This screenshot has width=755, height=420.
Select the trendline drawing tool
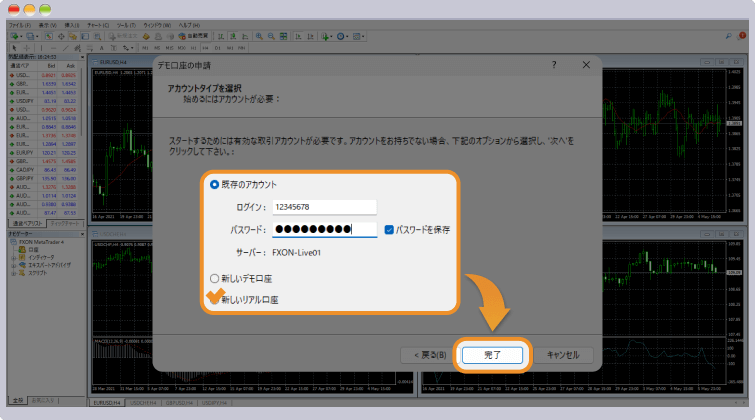(x=65, y=48)
